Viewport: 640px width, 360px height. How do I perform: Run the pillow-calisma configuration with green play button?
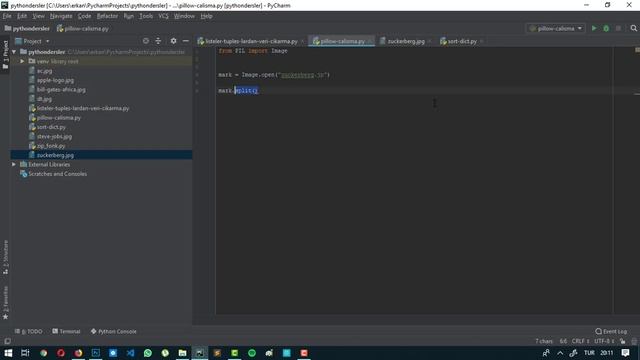tap(594, 28)
